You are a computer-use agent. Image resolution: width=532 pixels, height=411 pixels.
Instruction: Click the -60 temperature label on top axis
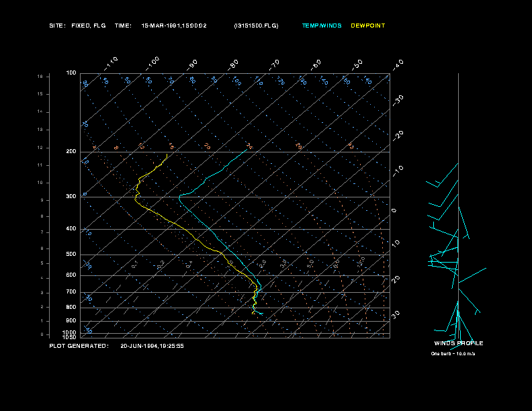pos(316,64)
